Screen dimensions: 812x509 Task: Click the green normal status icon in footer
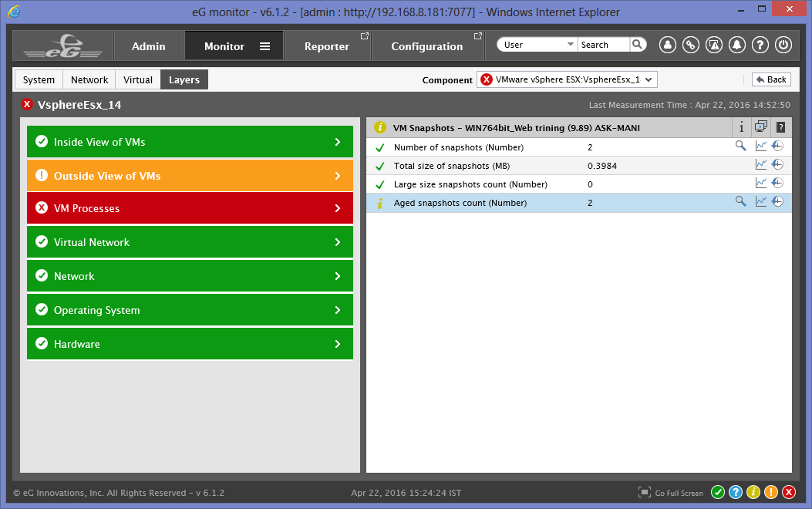point(718,493)
